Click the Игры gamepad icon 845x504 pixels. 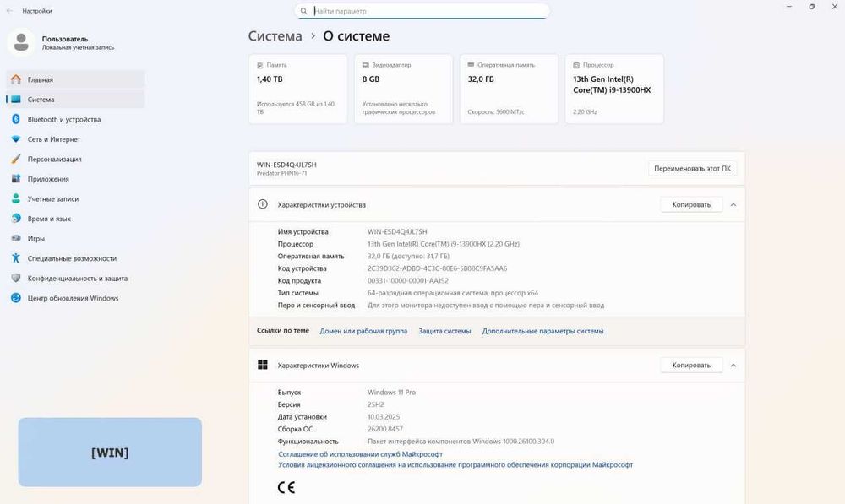(15, 239)
